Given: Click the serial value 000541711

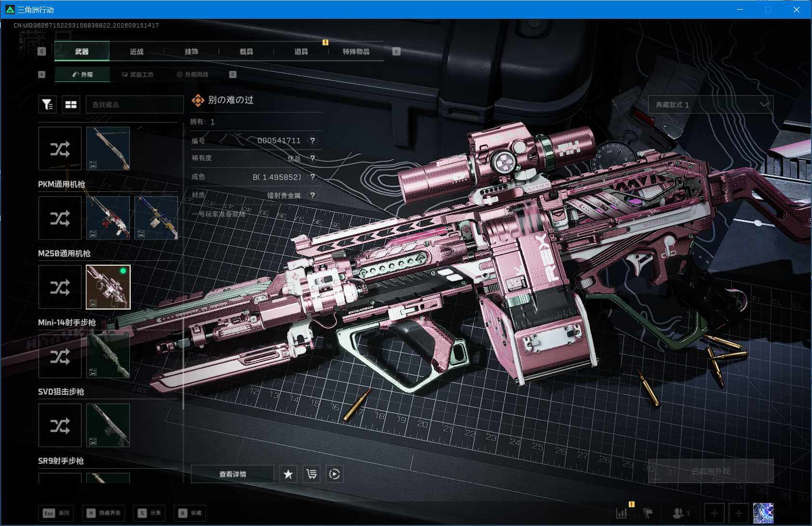Looking at the screenshot, I should (279, 141).
